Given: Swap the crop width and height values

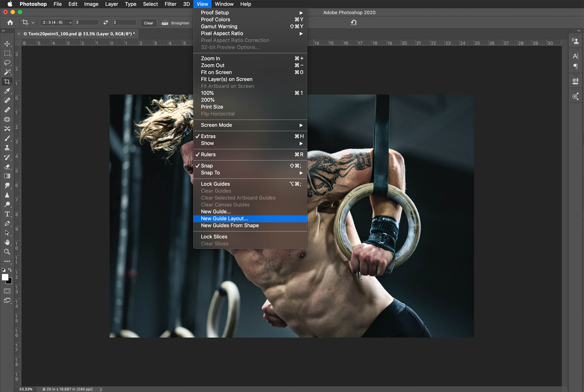Looking at the screenshot, I should 106,22.
